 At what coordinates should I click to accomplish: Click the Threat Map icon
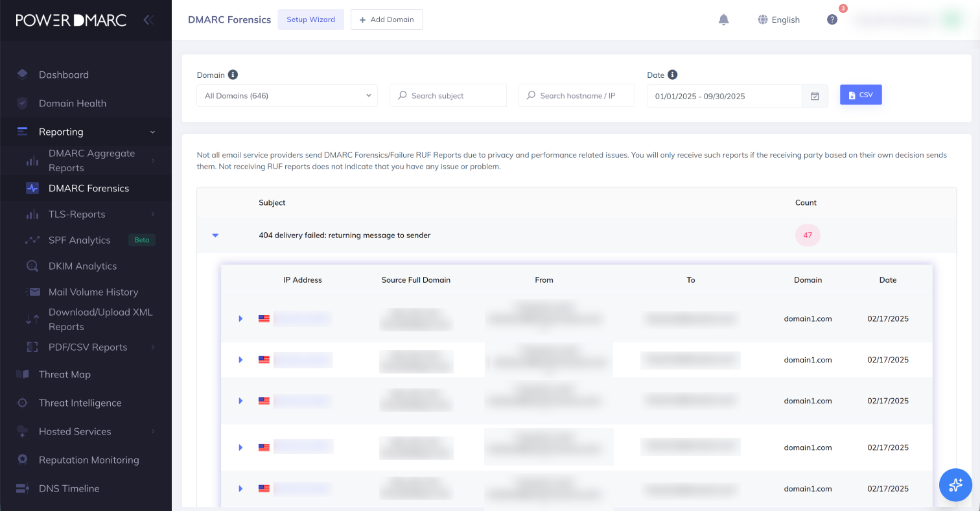point(23,374)
